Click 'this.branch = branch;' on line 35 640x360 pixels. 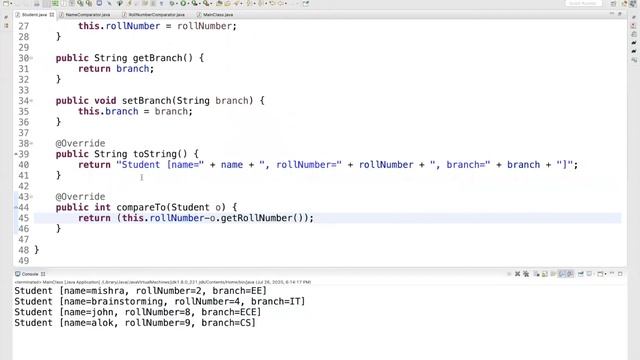[x=135, y=111]
